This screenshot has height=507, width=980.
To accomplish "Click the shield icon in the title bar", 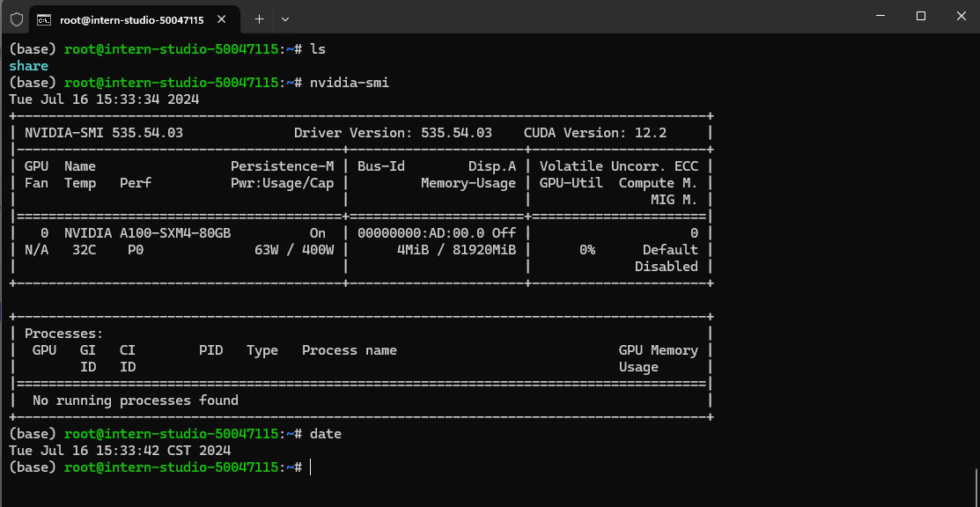I will point(17,19).
